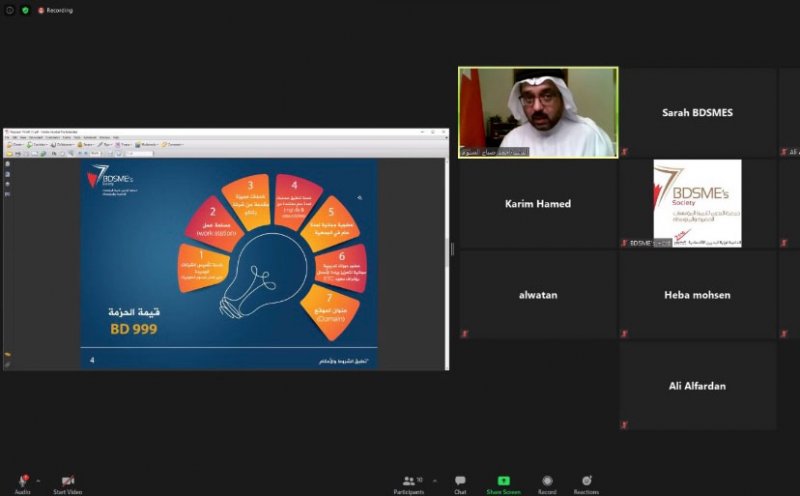Screen dimensions: 800x496
Task: Select the Karim Hamed participant tile
Action: pyautogui.click(x=538, y=204)
